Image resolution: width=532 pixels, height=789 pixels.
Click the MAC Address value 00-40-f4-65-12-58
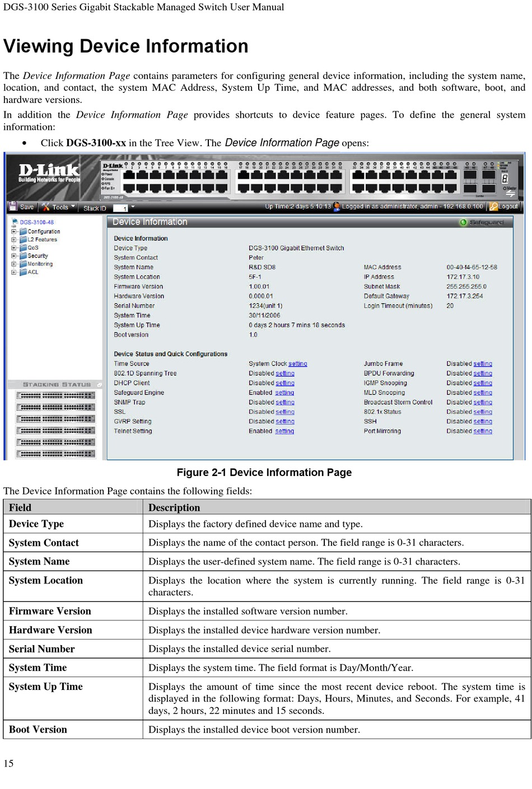(x=472, y=267)
